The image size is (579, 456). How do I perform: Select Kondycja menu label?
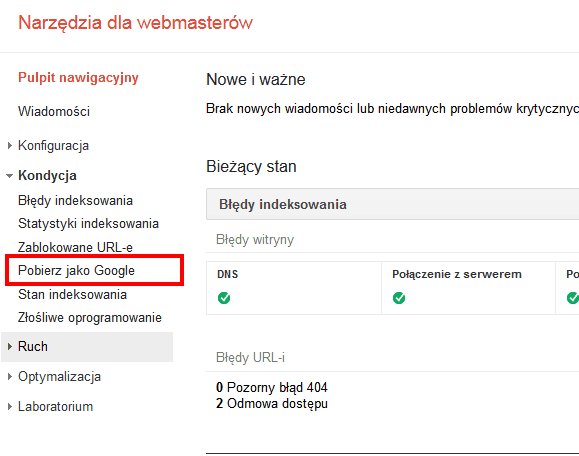pos(47,176)
